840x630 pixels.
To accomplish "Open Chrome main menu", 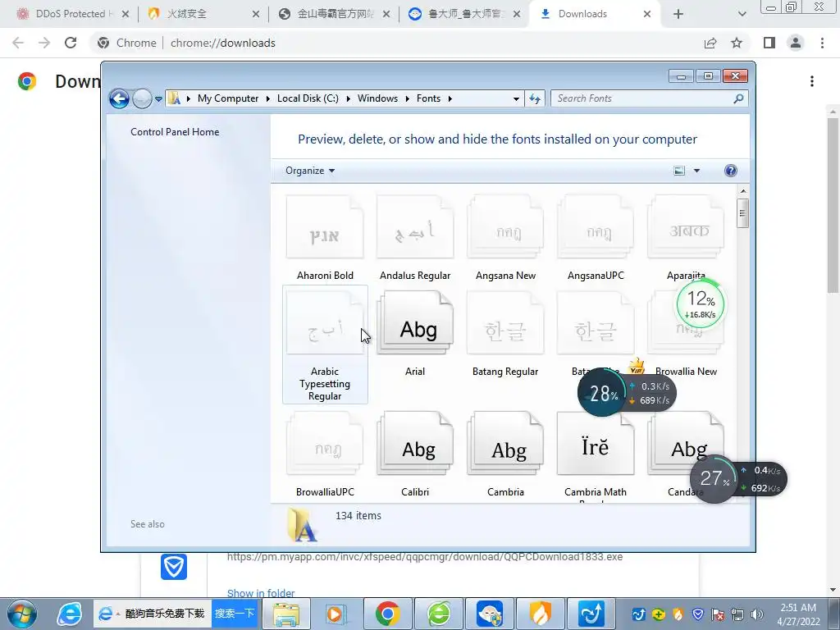I will coord(822,43).
